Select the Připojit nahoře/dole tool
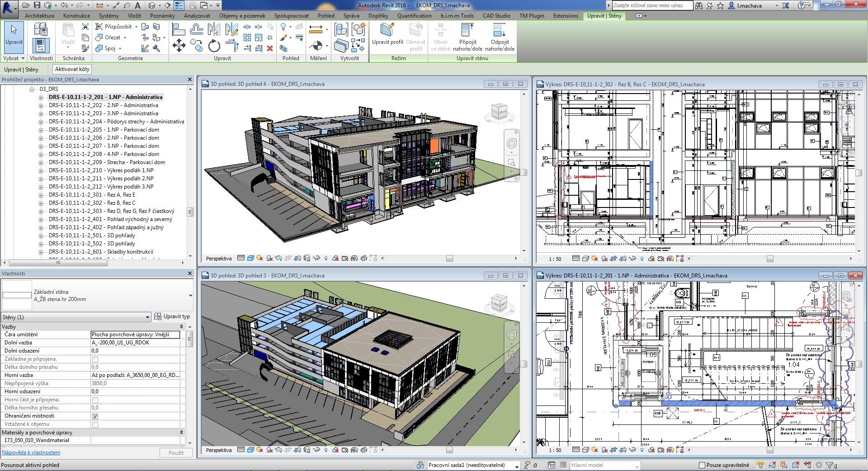Screen dimensions: 868x471 pos(467,31)
